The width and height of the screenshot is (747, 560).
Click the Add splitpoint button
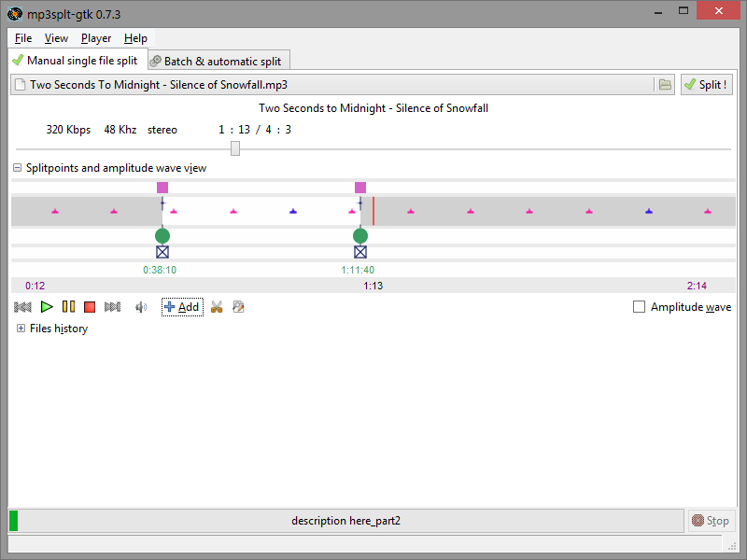[182, 307]
